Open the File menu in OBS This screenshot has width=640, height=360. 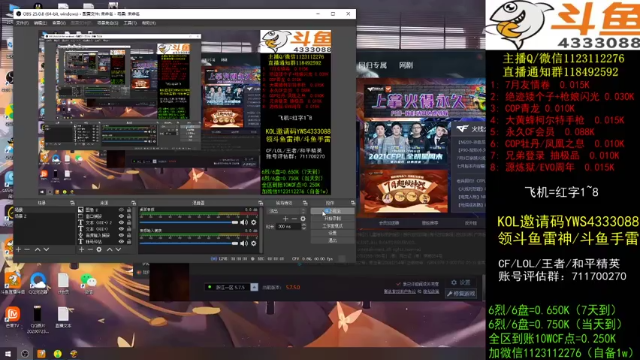22,23
